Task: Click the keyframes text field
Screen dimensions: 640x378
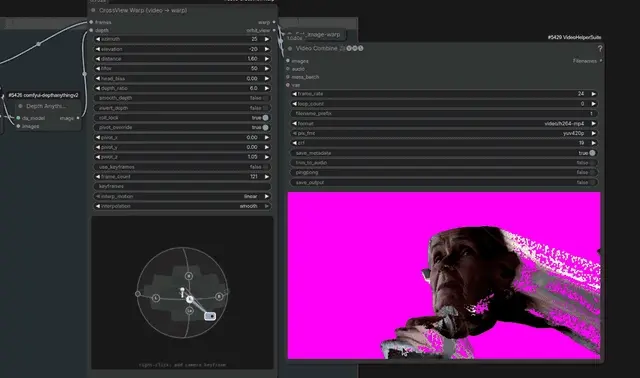Action: pos(182,187)
